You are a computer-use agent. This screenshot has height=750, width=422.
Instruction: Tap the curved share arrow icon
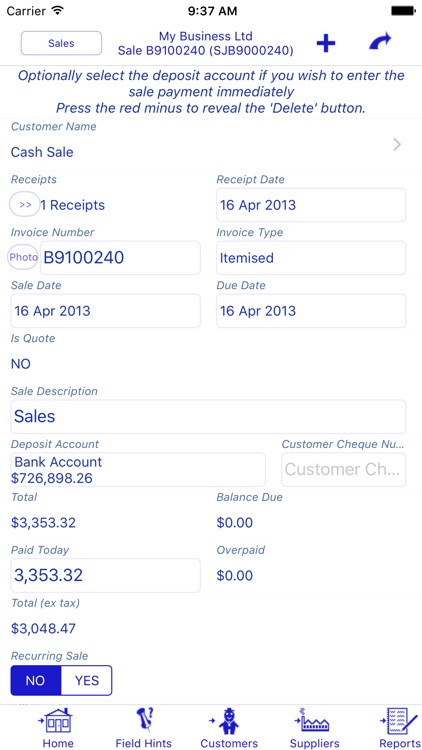[380, 41]
